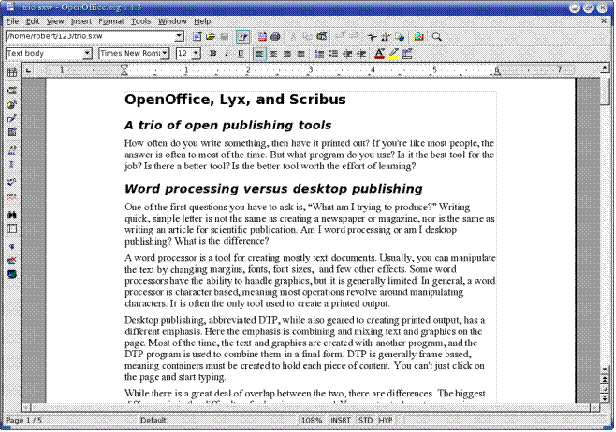Click the Insert Object pie-chart icon
This screenshot has height=432, width=616.
pyautogui.click(x=12, y=104)
